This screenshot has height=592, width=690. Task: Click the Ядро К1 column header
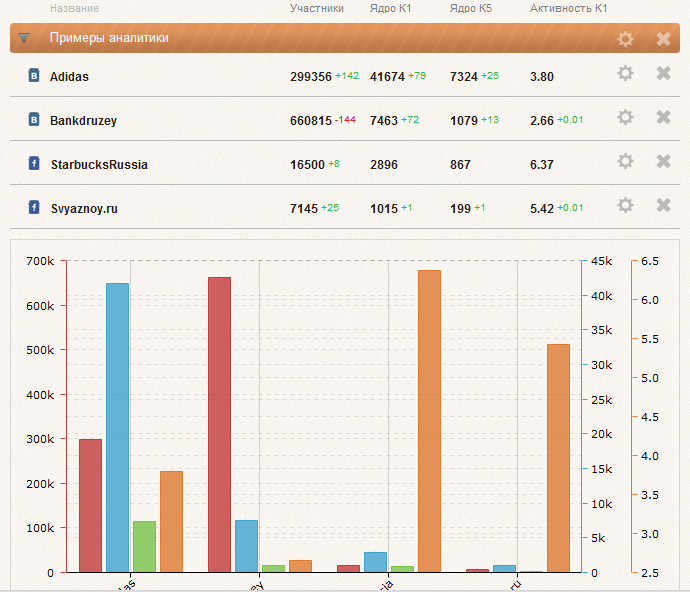click(x=390, y=8)
